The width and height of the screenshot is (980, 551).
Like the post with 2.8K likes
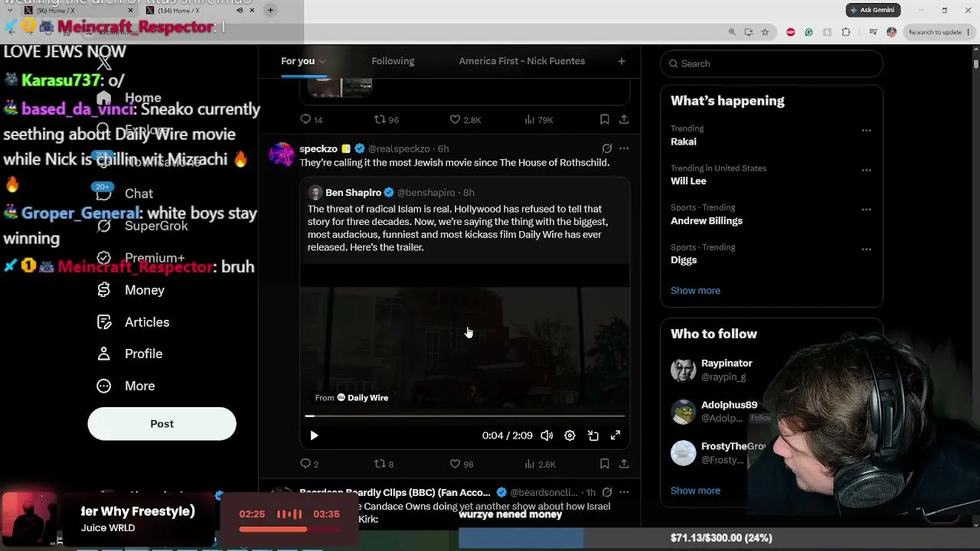click(x=455, y=119)
